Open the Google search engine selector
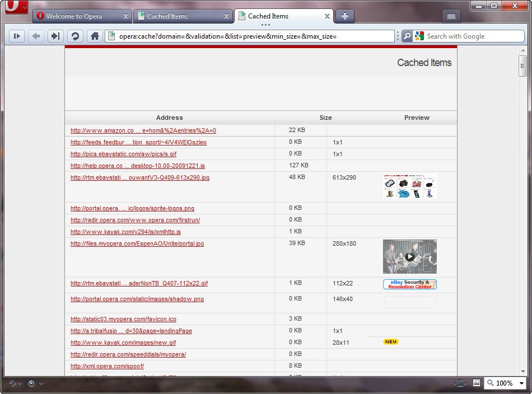Image resolution: width=532 pixels, height=394 pixels. click(419, 36)
